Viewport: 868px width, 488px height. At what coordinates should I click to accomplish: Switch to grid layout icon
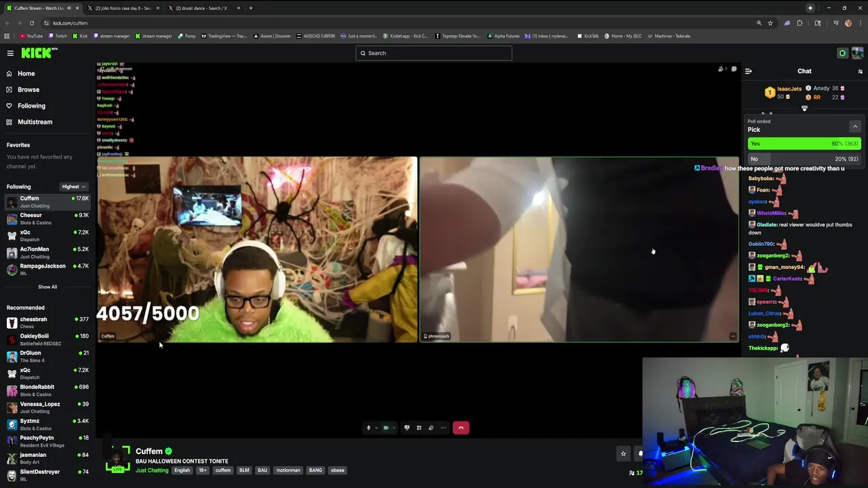tap(419, 428)
